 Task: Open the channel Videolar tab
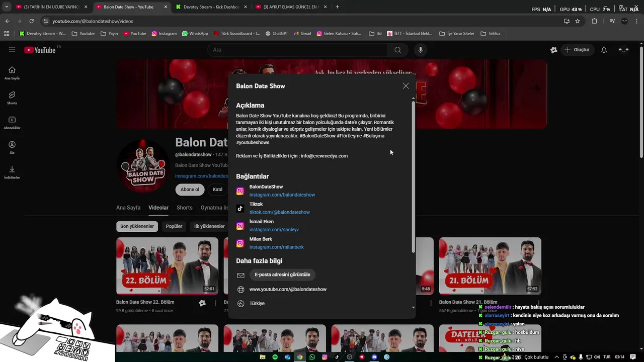pyautogui.click(x=158, y=208)
